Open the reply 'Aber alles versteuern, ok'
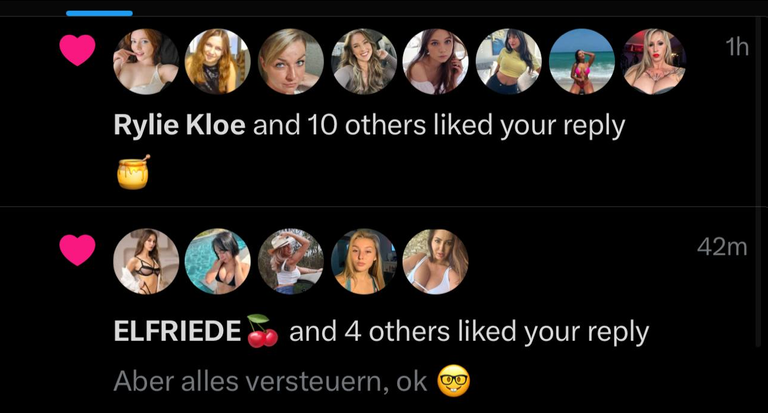Screen dimensions: 768x413 270,381
